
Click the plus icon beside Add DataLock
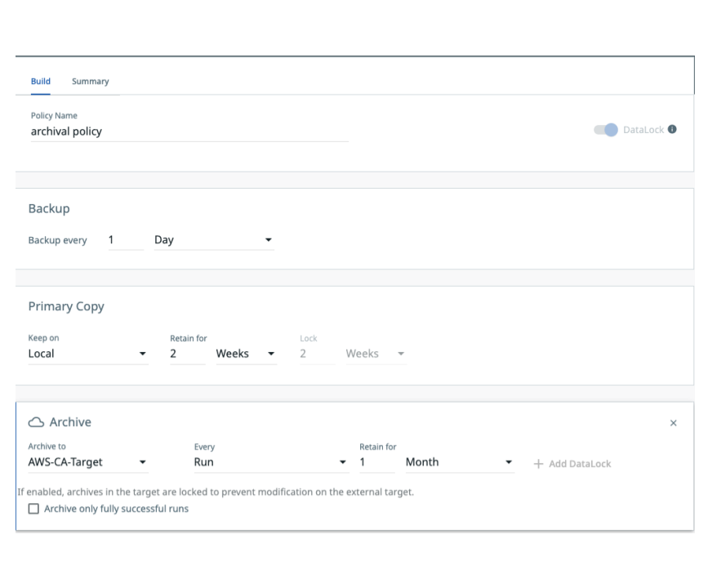(538, 463)
